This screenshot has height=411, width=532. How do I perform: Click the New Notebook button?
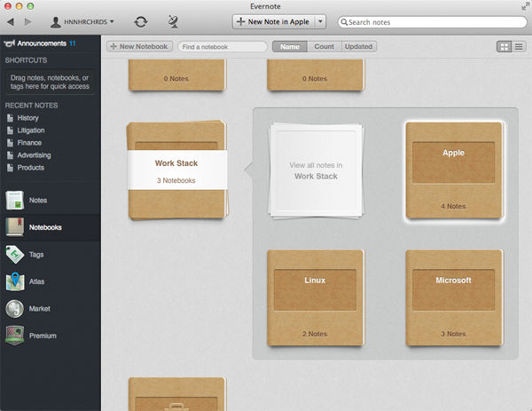click(x=139, y=46)
